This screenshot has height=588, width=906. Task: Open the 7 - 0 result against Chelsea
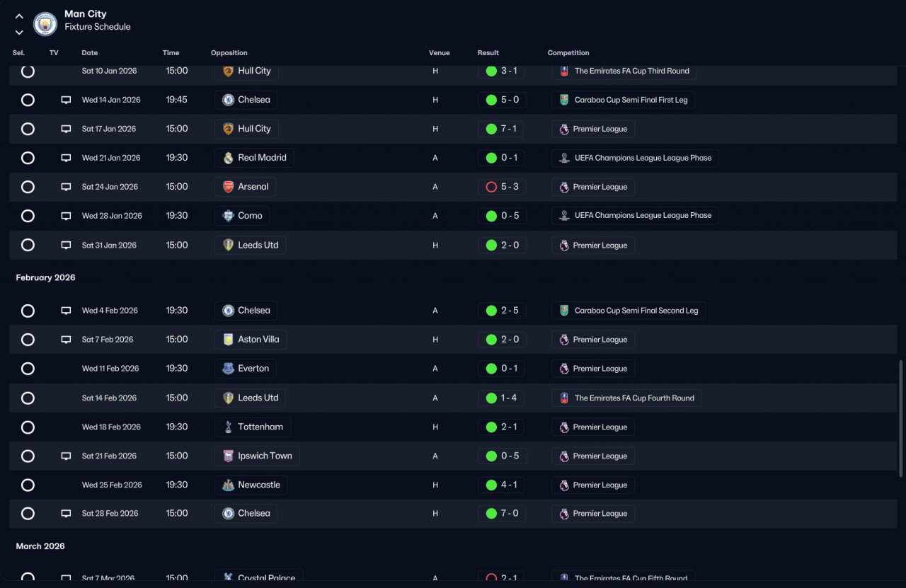pyautogui.click(x=502, y=514)
